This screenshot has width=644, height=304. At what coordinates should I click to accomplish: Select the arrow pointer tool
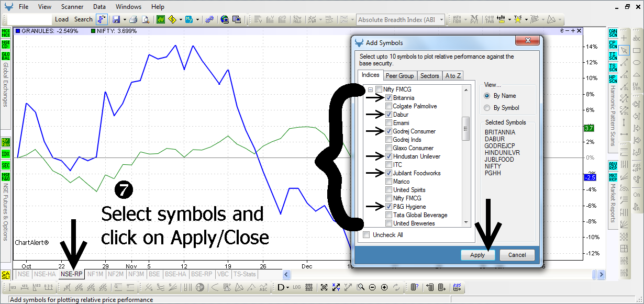click(x=624, y=50)
